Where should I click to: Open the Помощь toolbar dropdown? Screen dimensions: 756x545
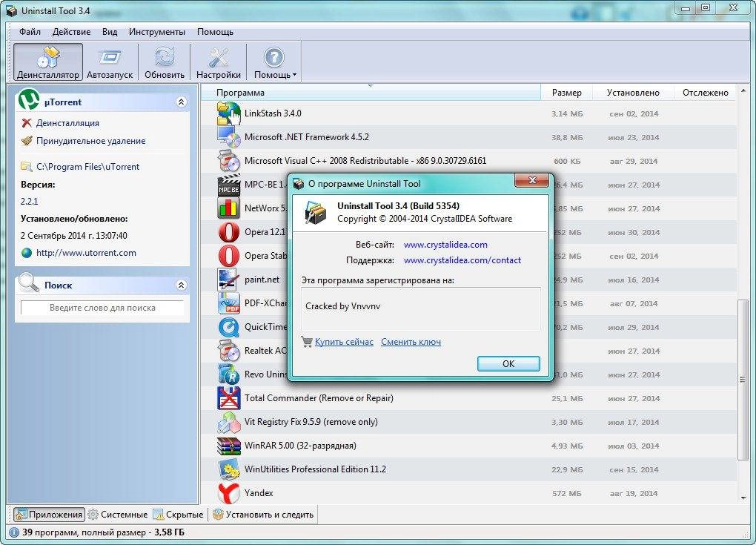275,62
